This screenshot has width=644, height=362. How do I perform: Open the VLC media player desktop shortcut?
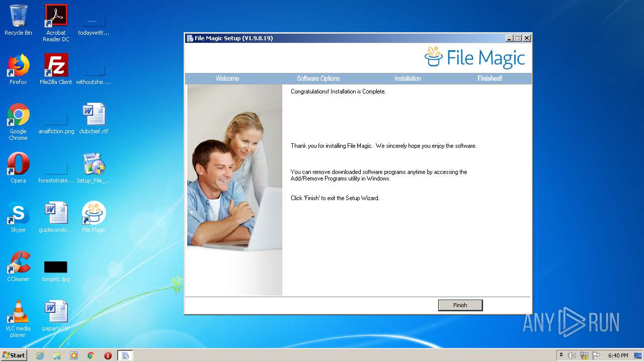point(18,319)
